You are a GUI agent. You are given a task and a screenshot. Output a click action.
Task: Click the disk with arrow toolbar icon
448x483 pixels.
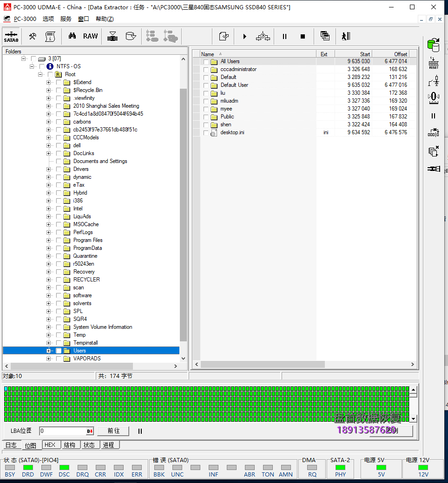click(131, 36)
